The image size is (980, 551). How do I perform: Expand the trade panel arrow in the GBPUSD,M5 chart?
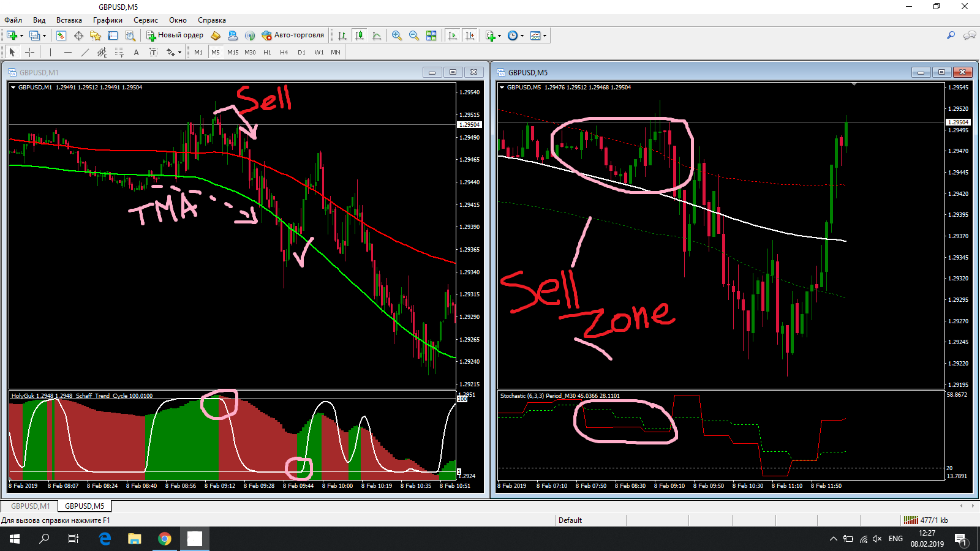click(x=502, y=88)
